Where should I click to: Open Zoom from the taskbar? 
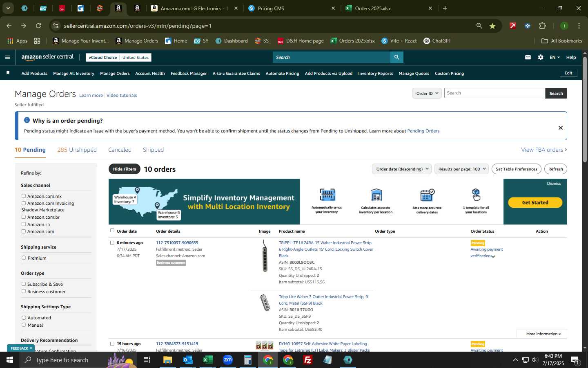228,360
